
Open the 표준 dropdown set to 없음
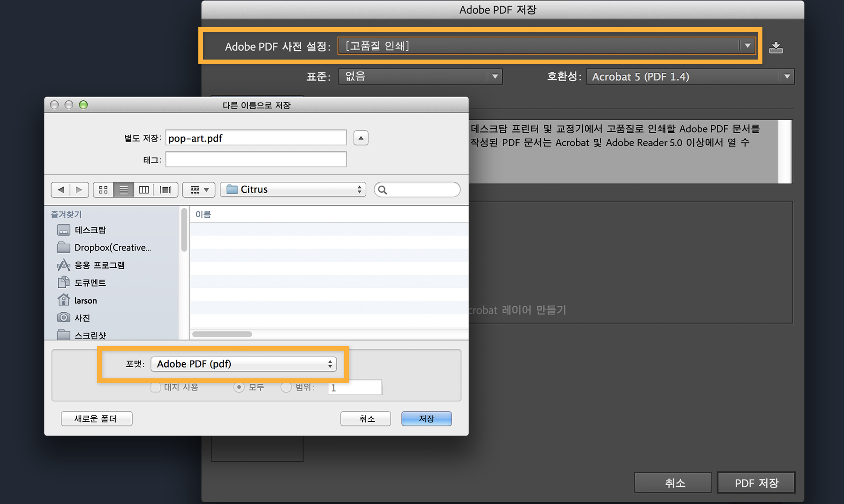[x=420, y=76]
